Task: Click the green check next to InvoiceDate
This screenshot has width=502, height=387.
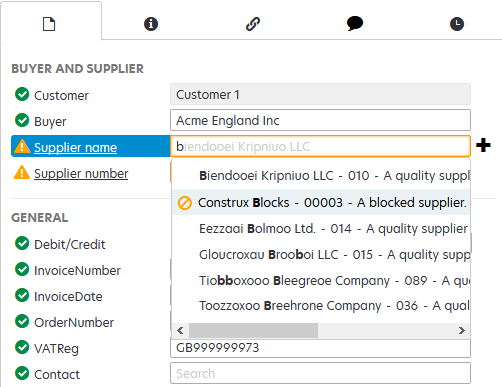Action: [x=22, y=295]
